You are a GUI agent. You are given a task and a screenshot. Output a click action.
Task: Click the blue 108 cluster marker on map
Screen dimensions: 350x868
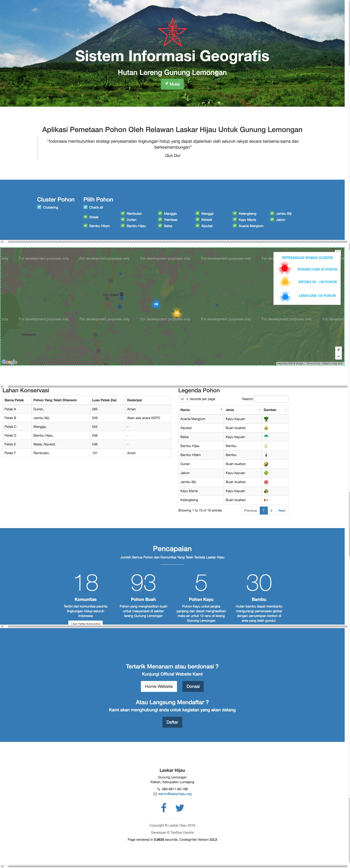point(156,304)
